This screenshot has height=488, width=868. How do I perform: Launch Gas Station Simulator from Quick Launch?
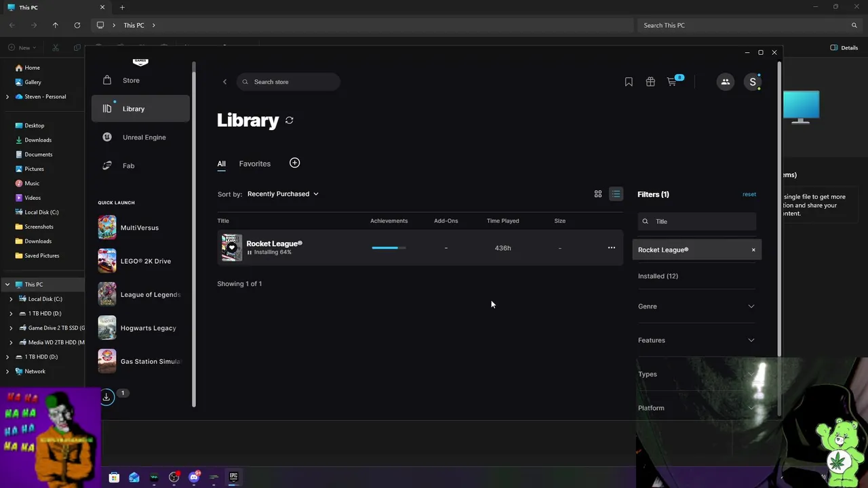pyautogui.click(x=140, y=361)
